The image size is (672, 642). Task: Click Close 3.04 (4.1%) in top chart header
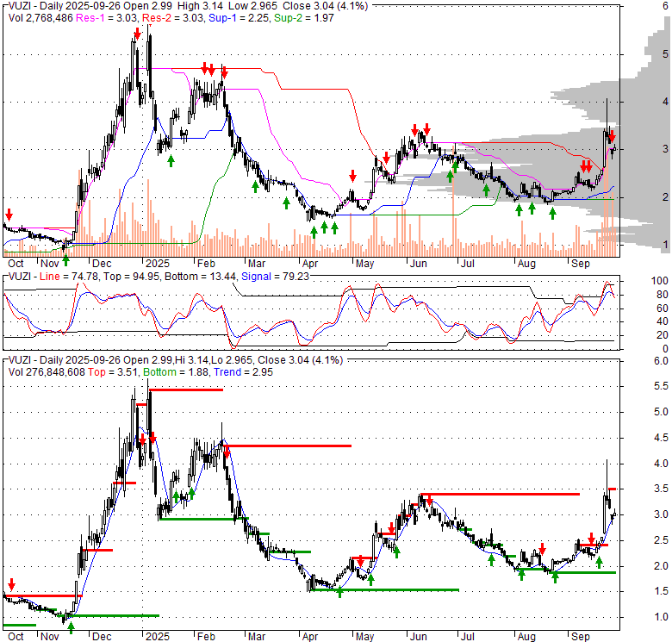326,6
